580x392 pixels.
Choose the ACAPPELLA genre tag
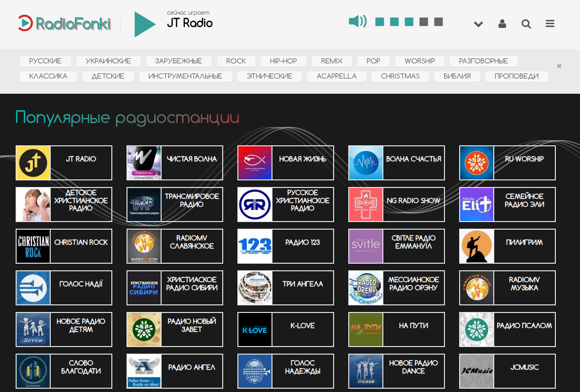tap(336, 76)
